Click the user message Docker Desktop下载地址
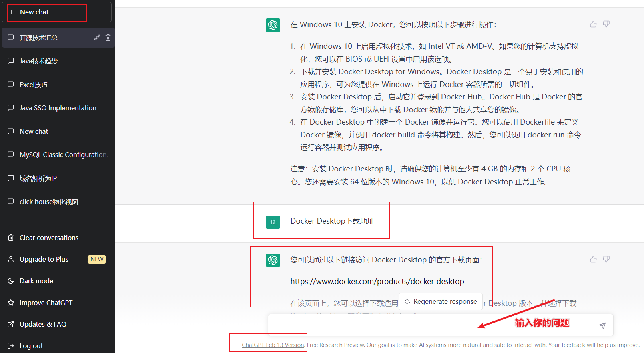 point(332,221)
